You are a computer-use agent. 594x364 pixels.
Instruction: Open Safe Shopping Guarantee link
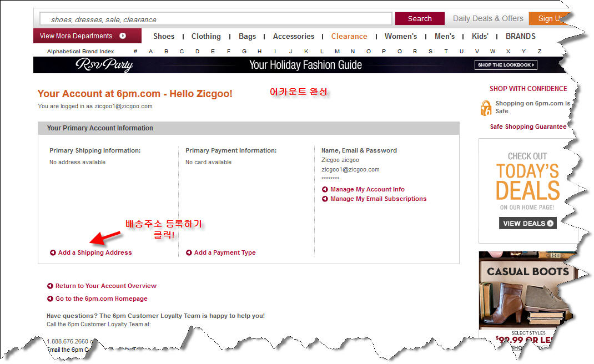(528, 127)
